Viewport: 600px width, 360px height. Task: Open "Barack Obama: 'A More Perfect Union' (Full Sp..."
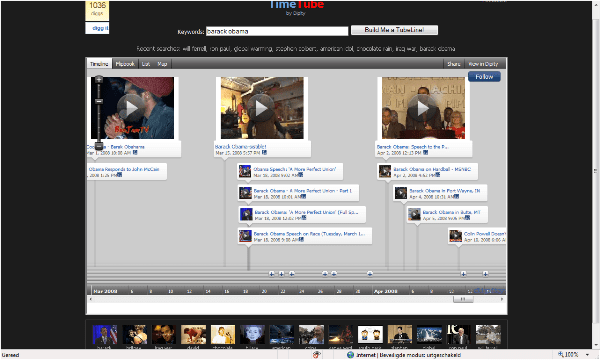[x=306, y=212]
